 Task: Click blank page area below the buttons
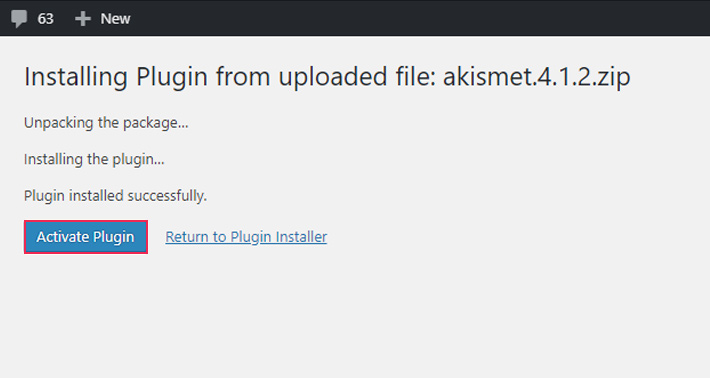click(x=353, y=317)
